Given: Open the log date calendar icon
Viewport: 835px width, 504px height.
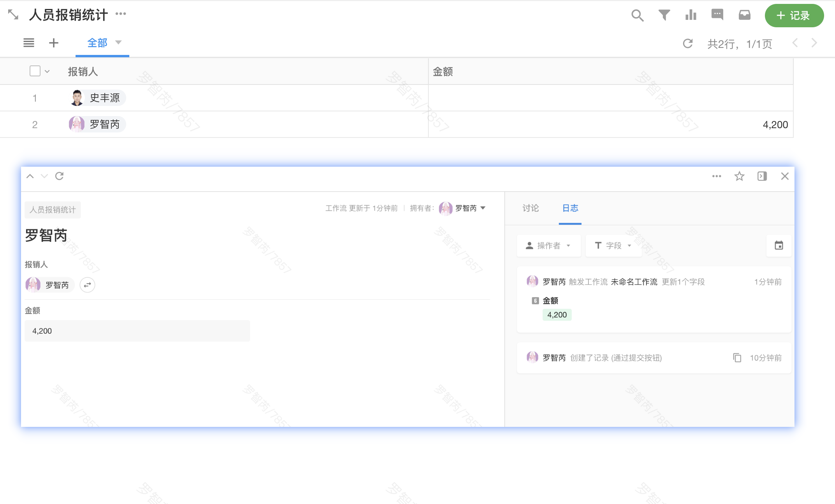Looking at the screenshot, I should tap(779, 245).
